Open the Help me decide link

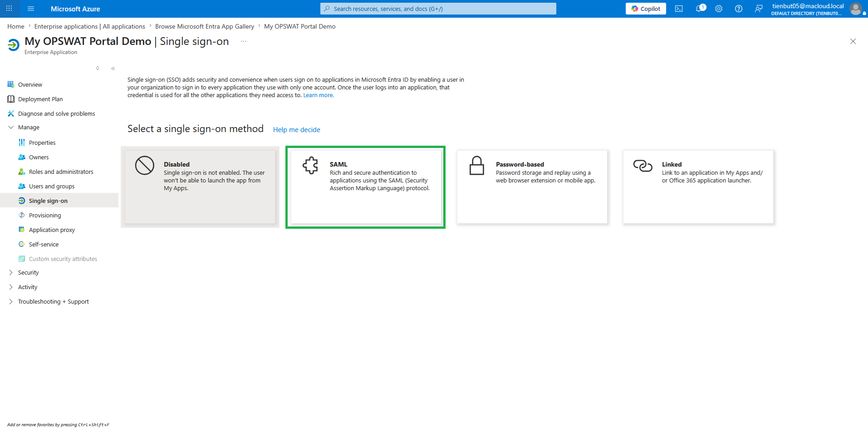pyautogui.click(x=297, y=130)
